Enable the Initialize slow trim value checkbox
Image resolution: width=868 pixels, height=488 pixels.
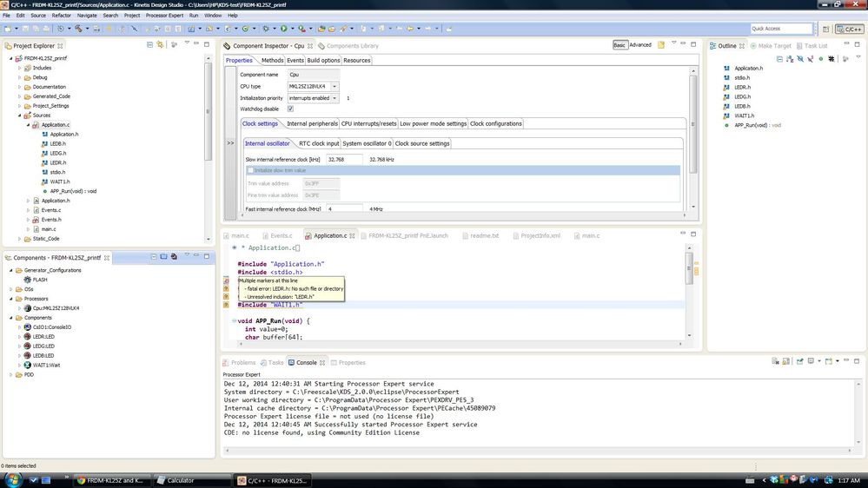250,170
